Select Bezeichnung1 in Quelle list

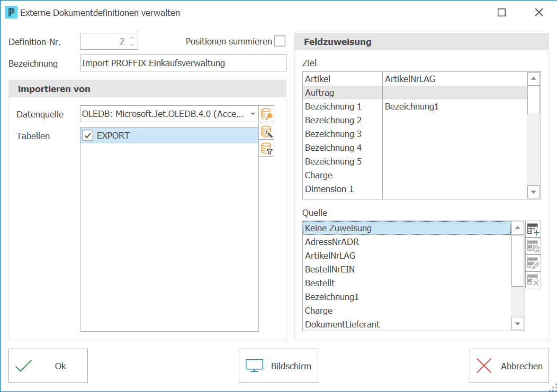pyautogui.click(x=407, y=297)
